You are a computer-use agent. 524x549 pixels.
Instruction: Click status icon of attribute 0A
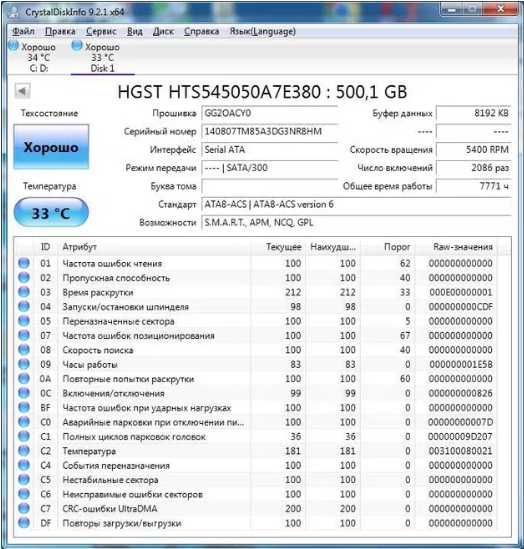[x=24, y=378]
